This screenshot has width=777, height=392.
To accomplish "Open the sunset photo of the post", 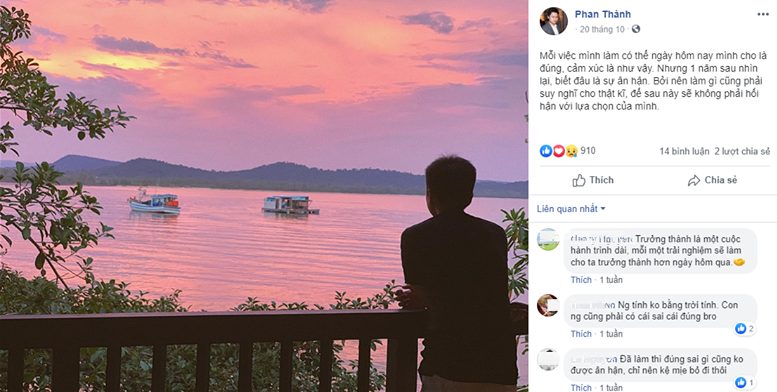I will 264,196.
